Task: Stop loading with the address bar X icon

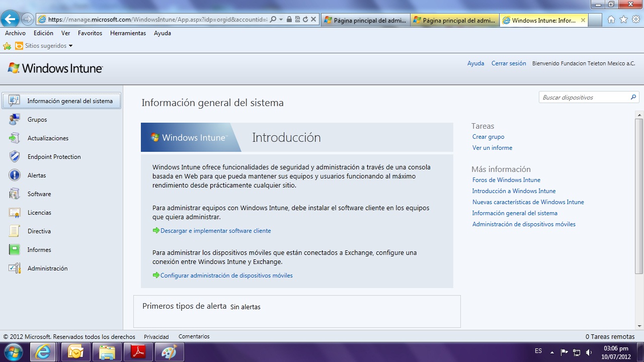Action: coord(313,20)
